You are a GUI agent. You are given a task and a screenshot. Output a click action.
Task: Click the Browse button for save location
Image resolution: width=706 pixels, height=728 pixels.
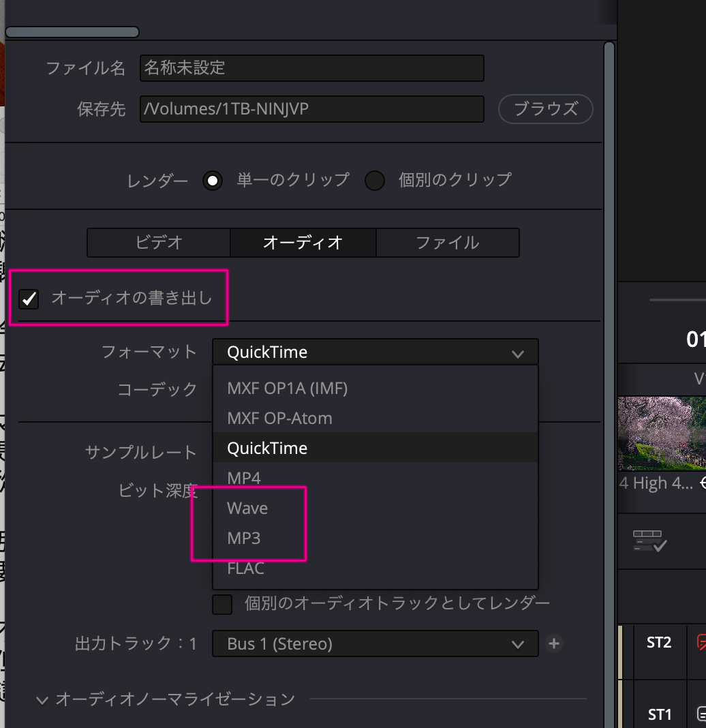click(545, 108)
